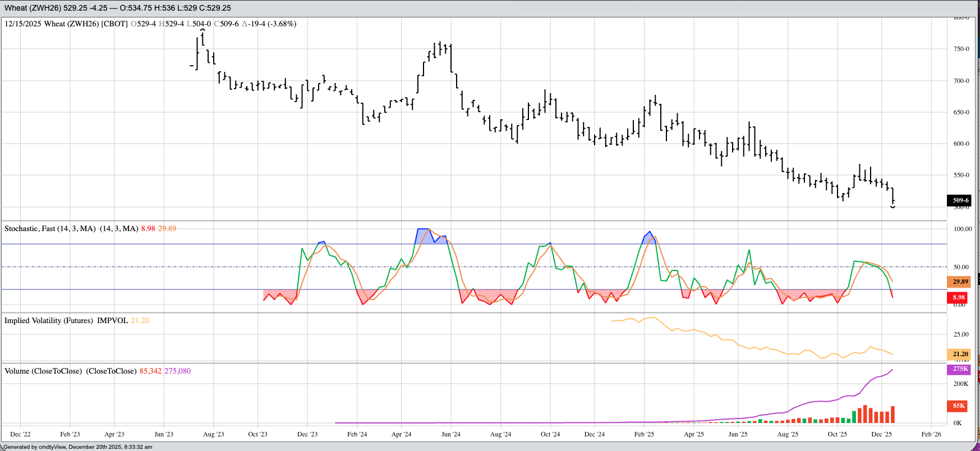
Task: Click the black 509-6 last price tag
Action: [960, 200]
